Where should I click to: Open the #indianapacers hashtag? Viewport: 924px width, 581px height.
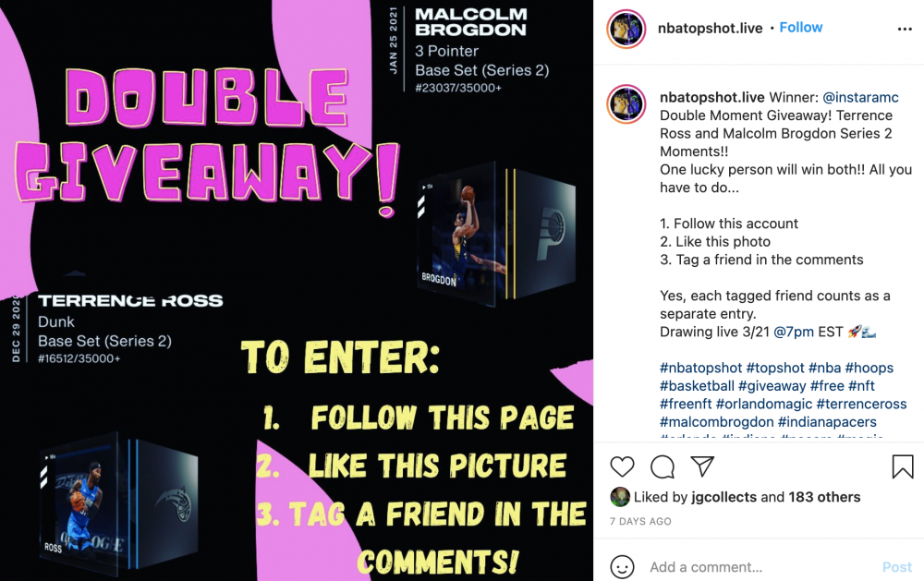tap(827, 422)
